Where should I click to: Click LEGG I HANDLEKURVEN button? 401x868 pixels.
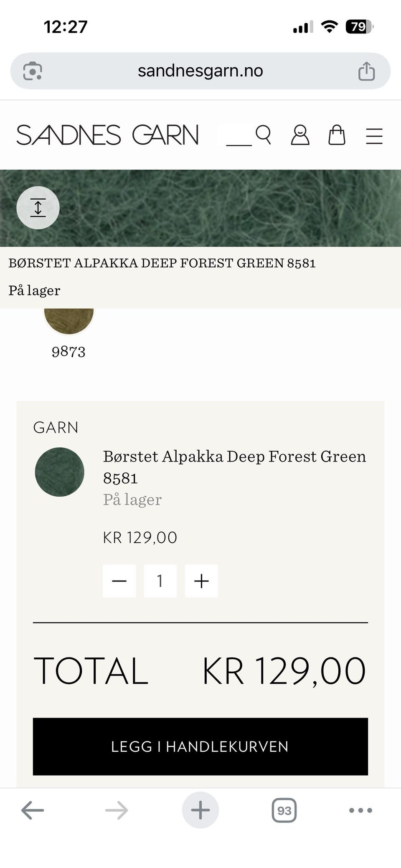pyautogui.click(x=200, y=746)
